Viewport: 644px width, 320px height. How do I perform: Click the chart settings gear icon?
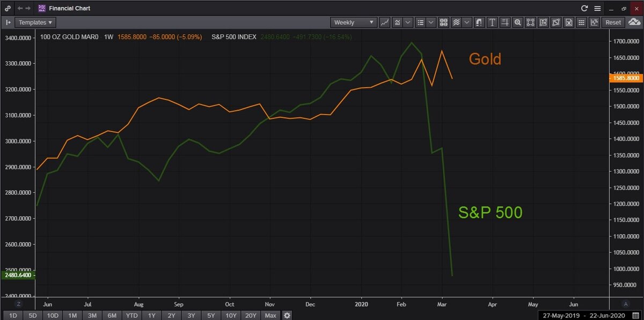(x=287, y=315)
